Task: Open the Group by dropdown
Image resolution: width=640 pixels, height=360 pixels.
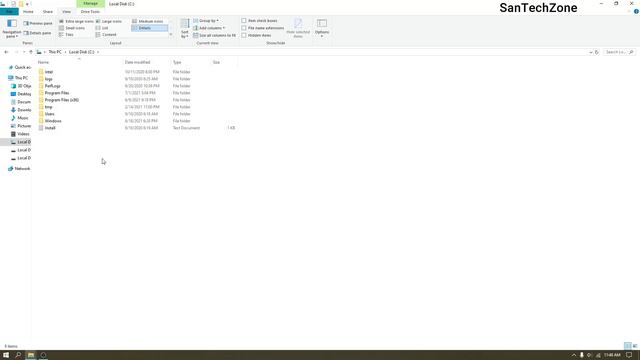Action: point(206,20)
